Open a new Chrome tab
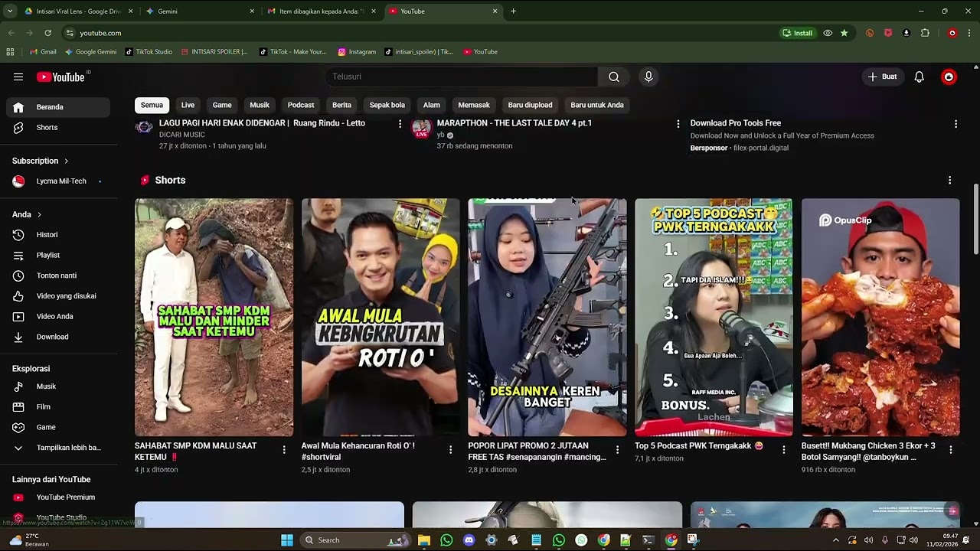 (513, 11)
